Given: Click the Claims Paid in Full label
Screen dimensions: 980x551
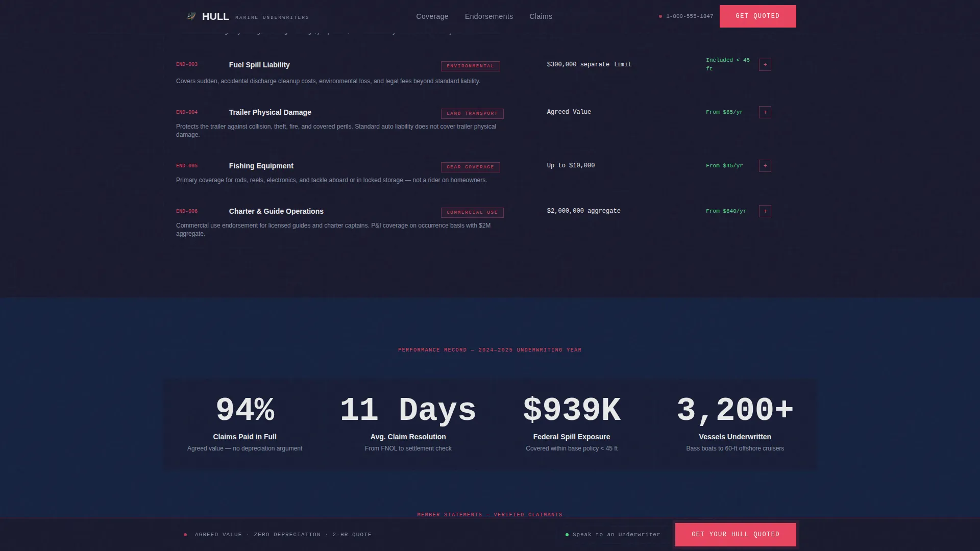Looking at the screenshot, I should 245,437.
